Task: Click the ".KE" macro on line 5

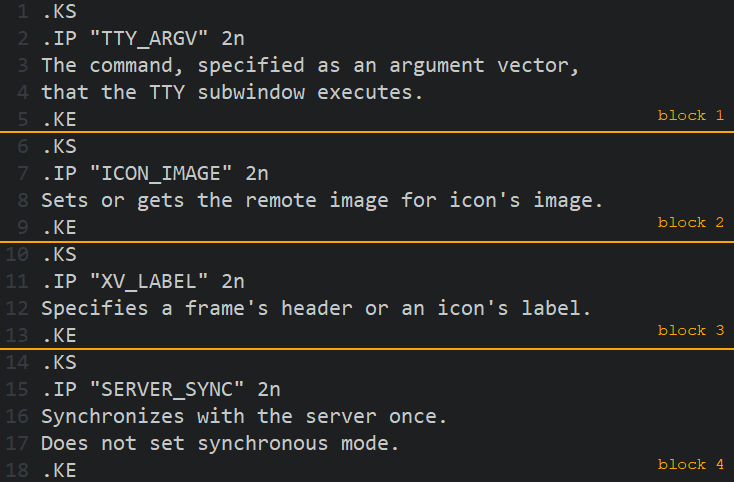Action: pyautogui.click(x=58, y=120)
